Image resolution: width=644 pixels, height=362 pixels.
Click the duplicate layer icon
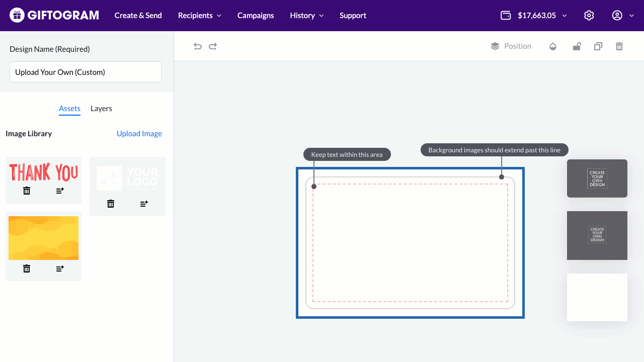click(598, 46)
